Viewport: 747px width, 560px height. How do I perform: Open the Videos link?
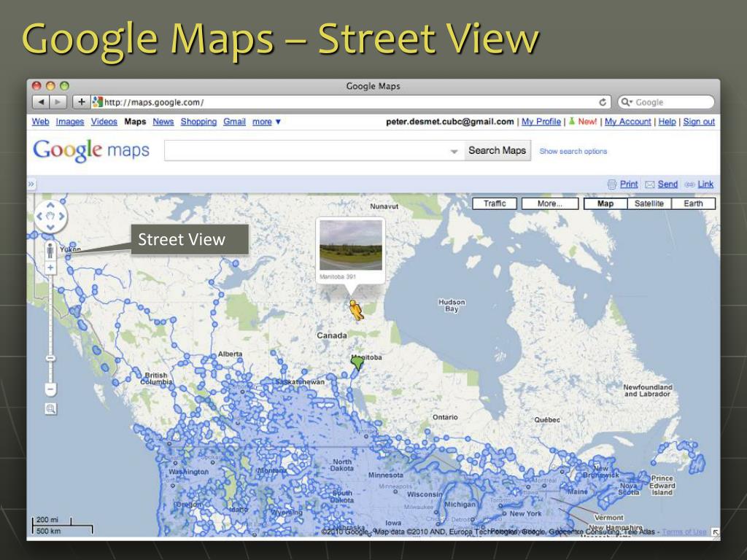point(104,122)
